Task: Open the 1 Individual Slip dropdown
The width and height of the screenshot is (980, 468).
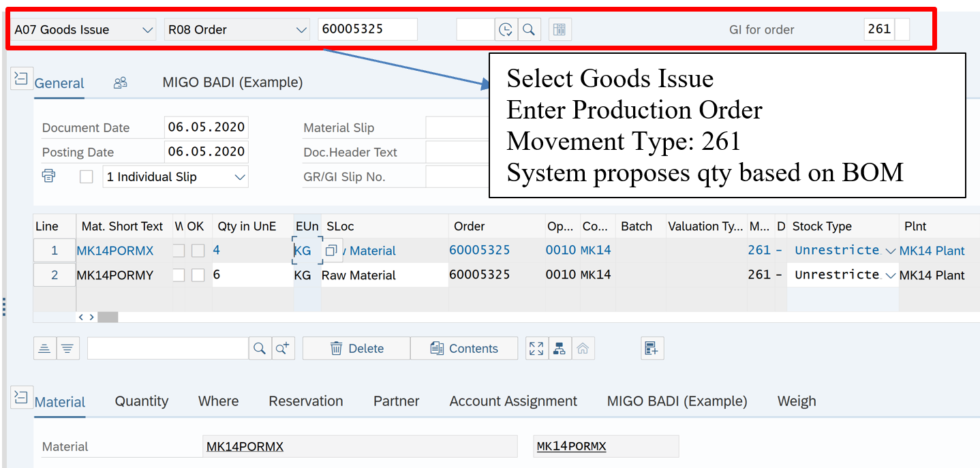Action: 175,177
